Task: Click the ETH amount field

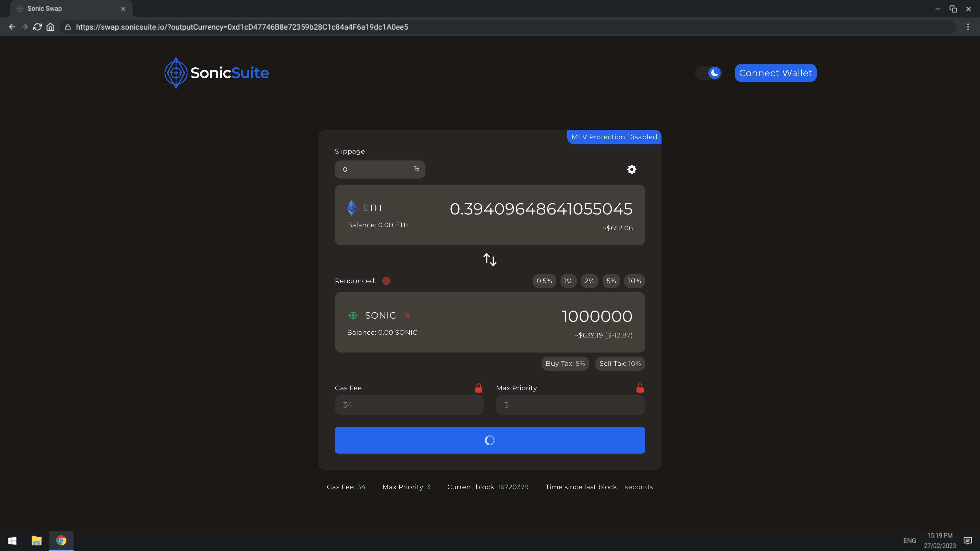Action: 541,209
